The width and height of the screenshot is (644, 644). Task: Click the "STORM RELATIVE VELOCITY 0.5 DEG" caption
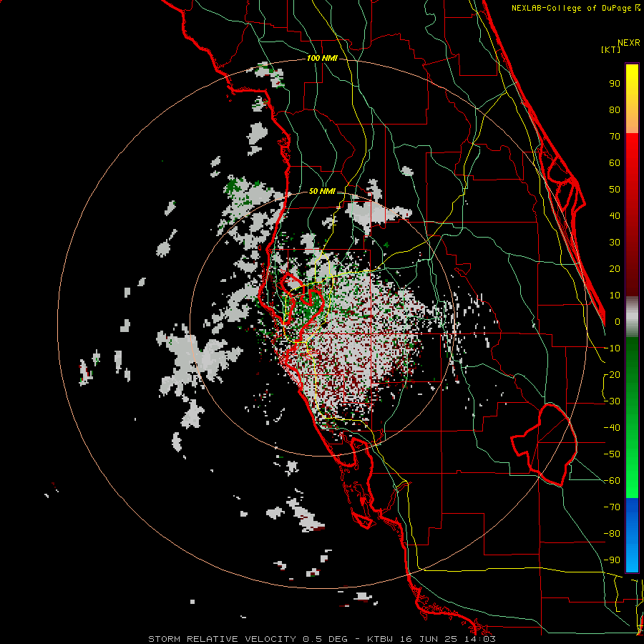[248, 639]
